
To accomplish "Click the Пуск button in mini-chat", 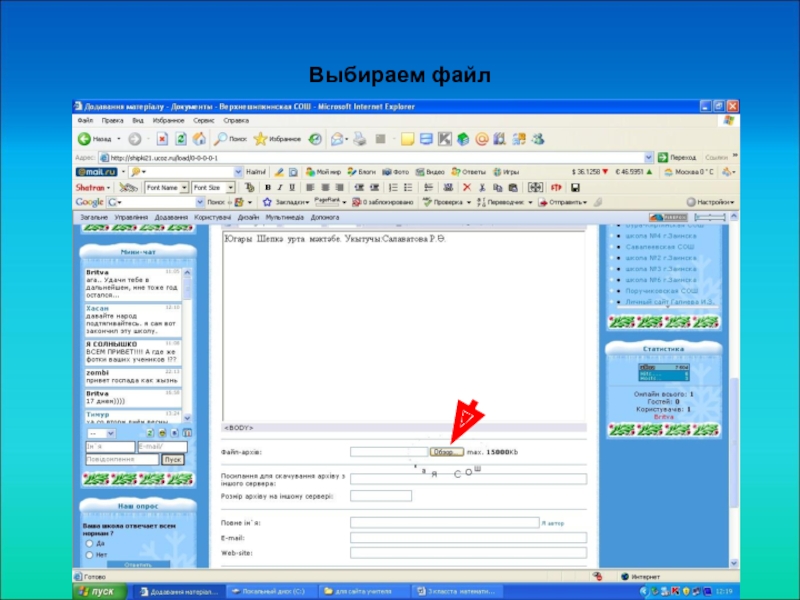I will pyautogui.click(x=173, y=459).
